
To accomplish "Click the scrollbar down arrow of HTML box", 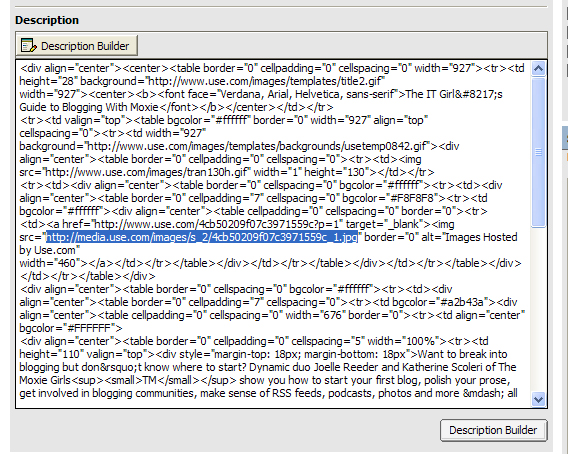I will (x=538, y=399).
